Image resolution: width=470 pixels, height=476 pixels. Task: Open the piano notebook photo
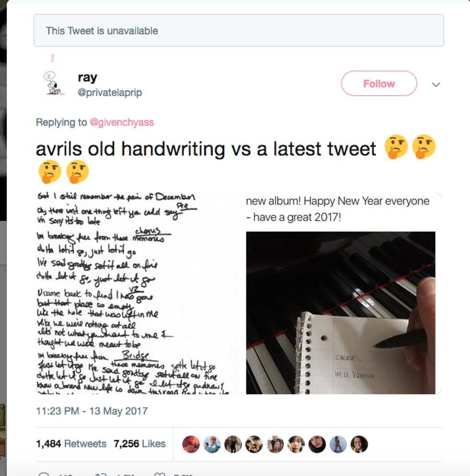point(341,313)
